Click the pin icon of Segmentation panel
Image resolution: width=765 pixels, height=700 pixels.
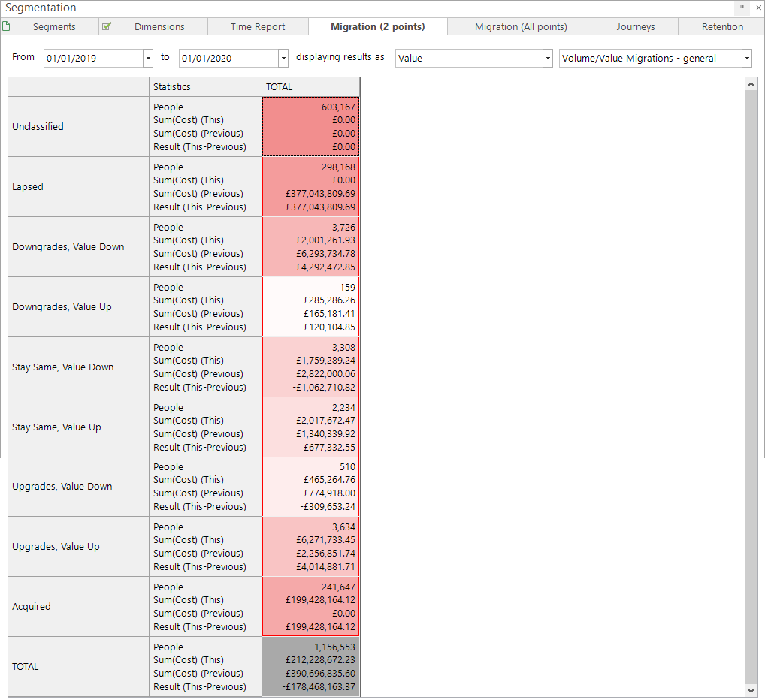click(x=742, y=8)
